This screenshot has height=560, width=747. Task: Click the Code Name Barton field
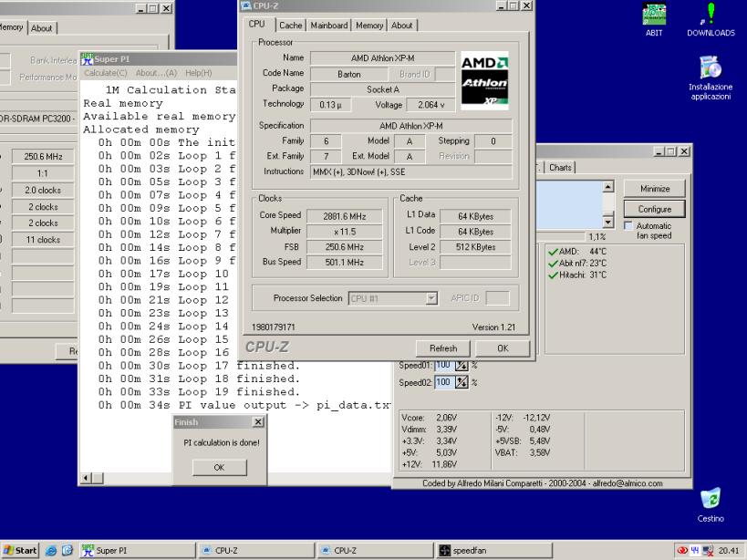coord(349,74)
